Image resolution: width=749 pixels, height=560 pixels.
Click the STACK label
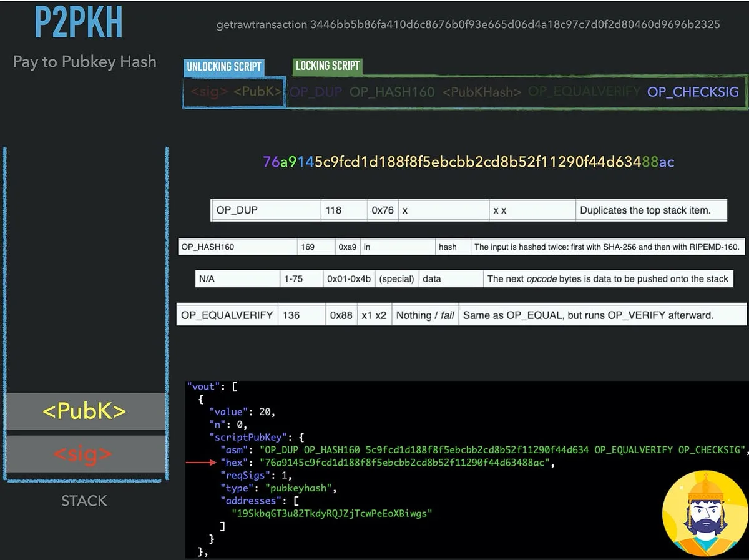click(x=84, y=501)
